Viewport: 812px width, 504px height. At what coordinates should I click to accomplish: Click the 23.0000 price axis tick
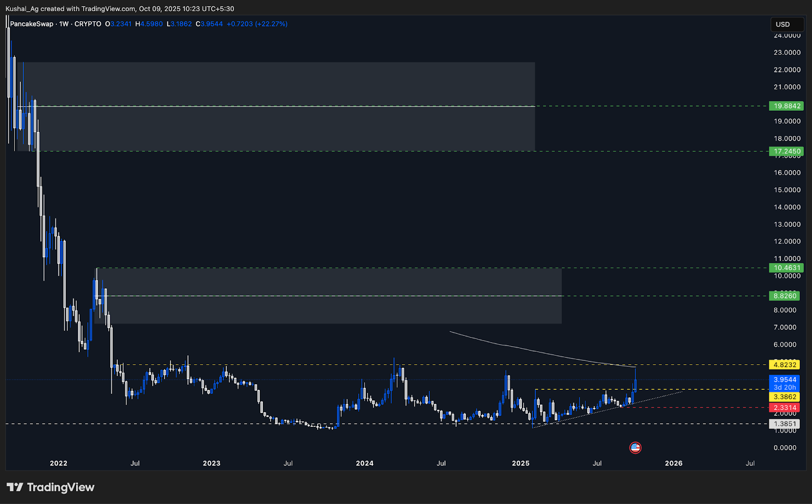(787, 53)
